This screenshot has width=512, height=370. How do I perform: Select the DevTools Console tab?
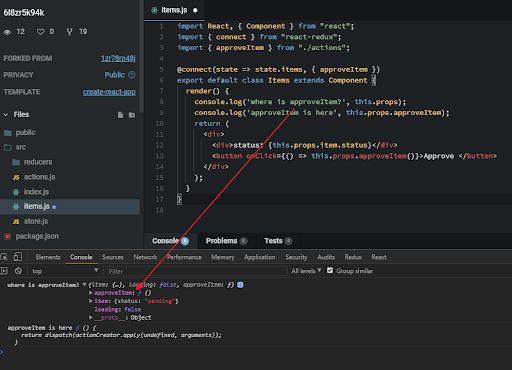click(x=81, y=257)
